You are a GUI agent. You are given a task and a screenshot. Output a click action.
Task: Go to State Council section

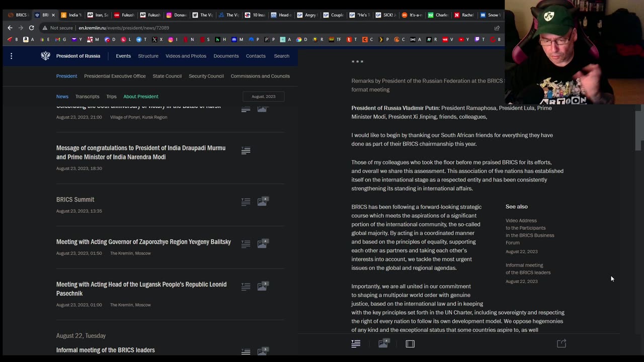[x=167, y=76]
